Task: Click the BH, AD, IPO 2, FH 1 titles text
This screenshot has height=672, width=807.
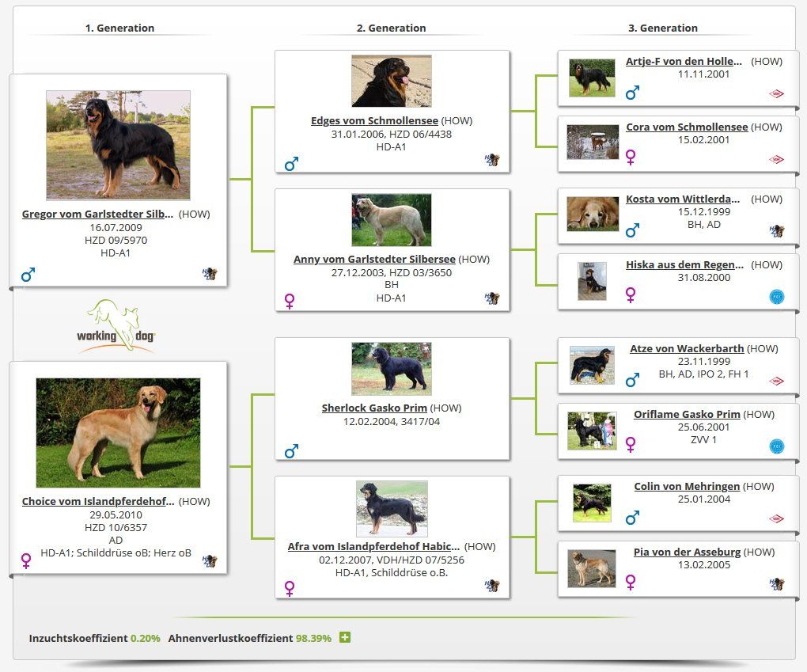Action: 703,374
